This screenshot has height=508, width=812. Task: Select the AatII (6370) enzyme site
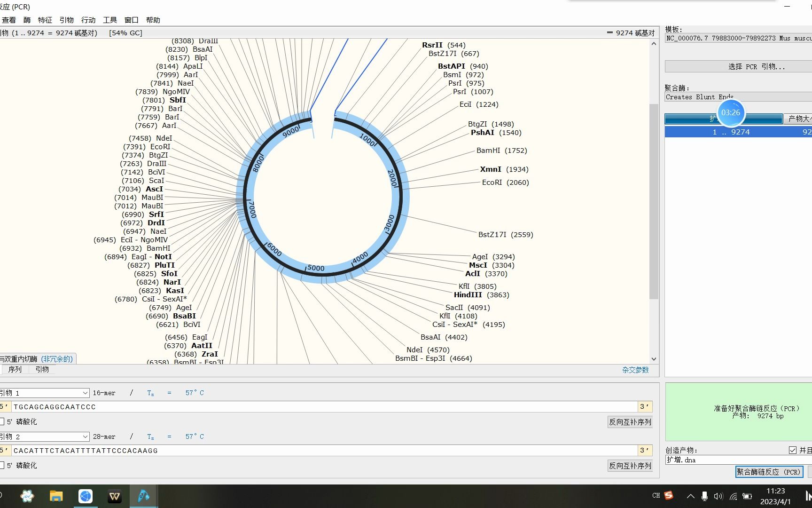(188, 346)
